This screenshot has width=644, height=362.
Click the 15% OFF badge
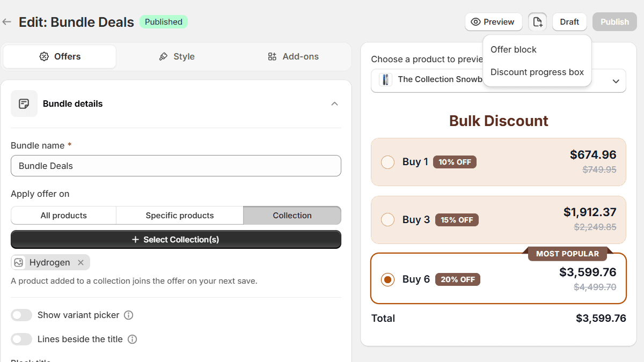tap(457, 220)
